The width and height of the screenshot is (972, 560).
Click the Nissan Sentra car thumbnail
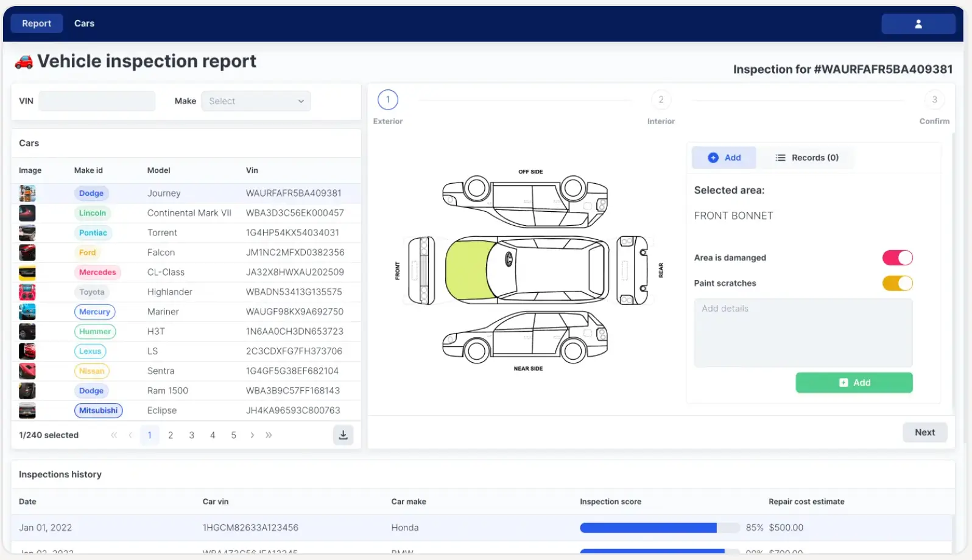[x=27, y=371]
